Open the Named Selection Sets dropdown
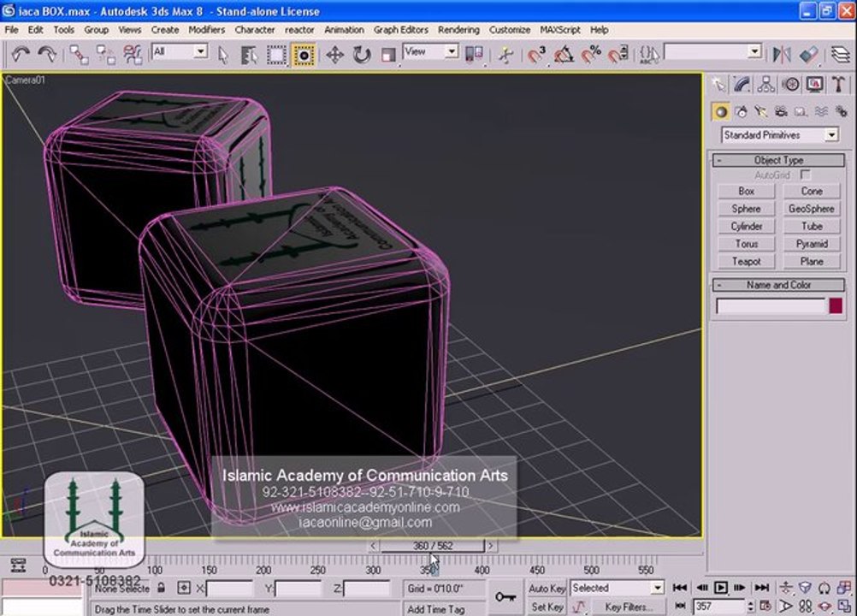The height and width of the screenshot is (616, 857). click(x=755, y=51)
